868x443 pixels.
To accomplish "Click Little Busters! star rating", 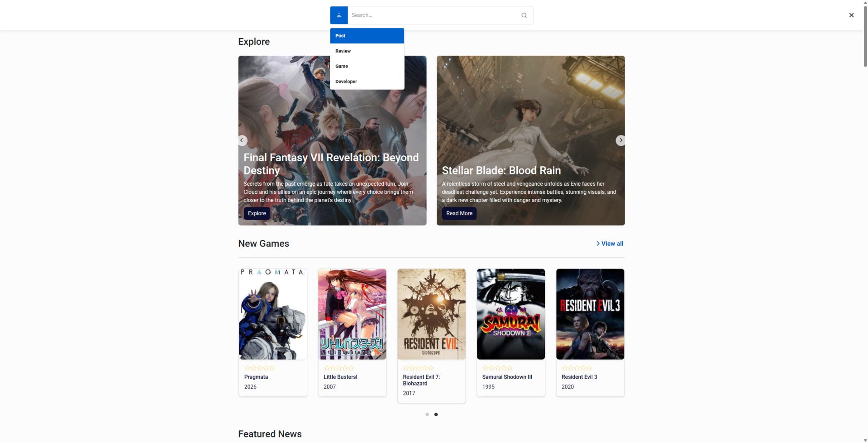I will click(339, 368).
